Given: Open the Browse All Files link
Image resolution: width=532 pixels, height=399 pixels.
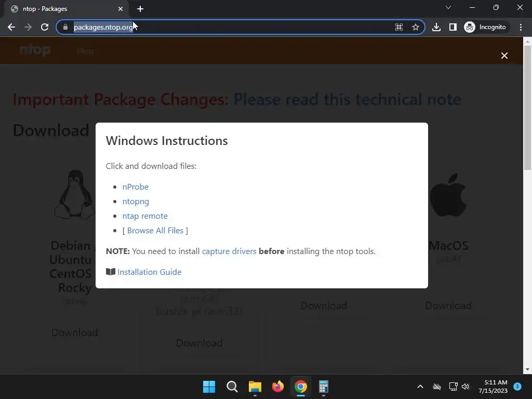Looking at the screenshot, I should [x=155, y=231].
